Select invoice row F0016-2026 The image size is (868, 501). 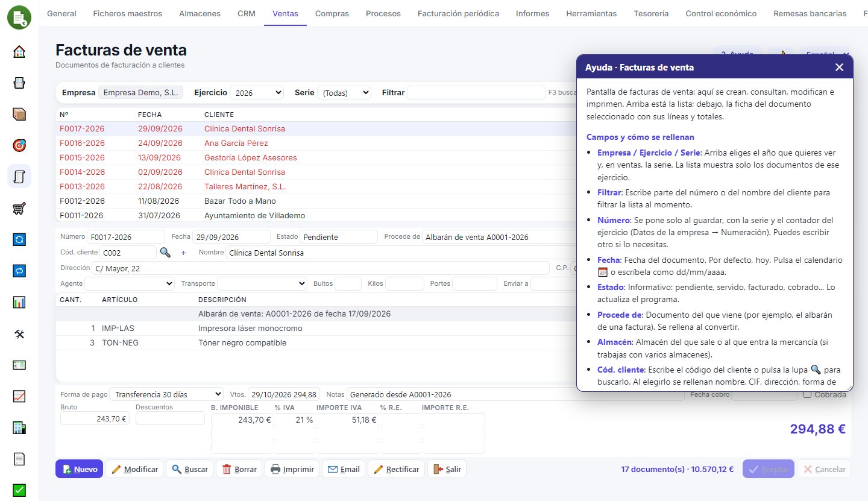(316, 143)
